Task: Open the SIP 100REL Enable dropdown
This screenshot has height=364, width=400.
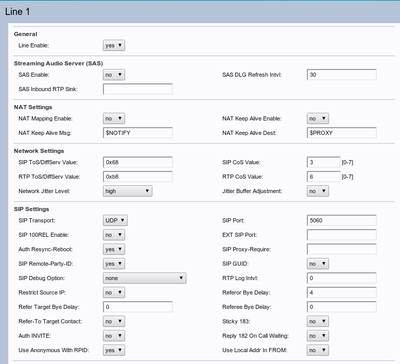Action: tap(114, 235)
